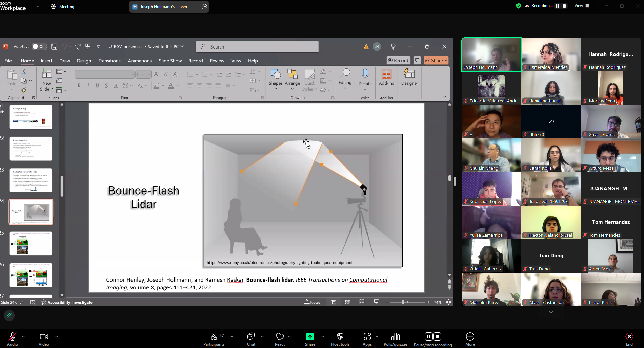644x348 pixels.
Task: Toggle the Notes pane
Action: click(312, 302)
